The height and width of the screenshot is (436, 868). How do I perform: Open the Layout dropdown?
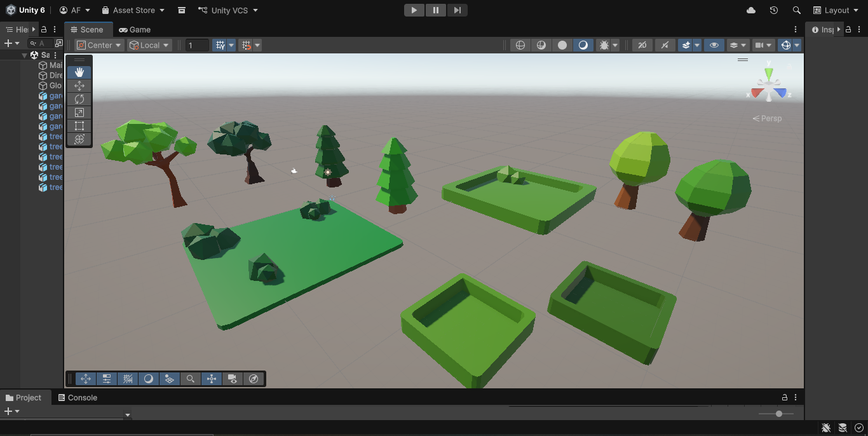click(x=836, y=10)
